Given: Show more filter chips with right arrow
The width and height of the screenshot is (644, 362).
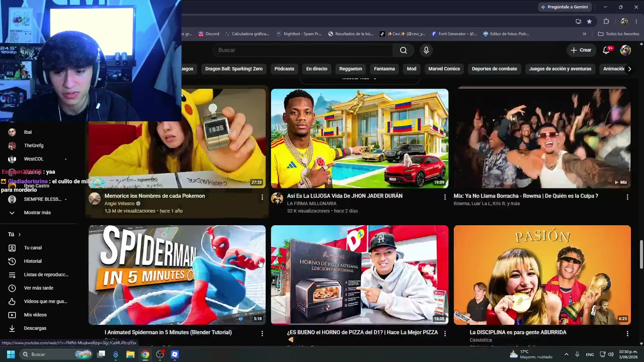Looking at the screenshot, I should click(x=629, y=69).
